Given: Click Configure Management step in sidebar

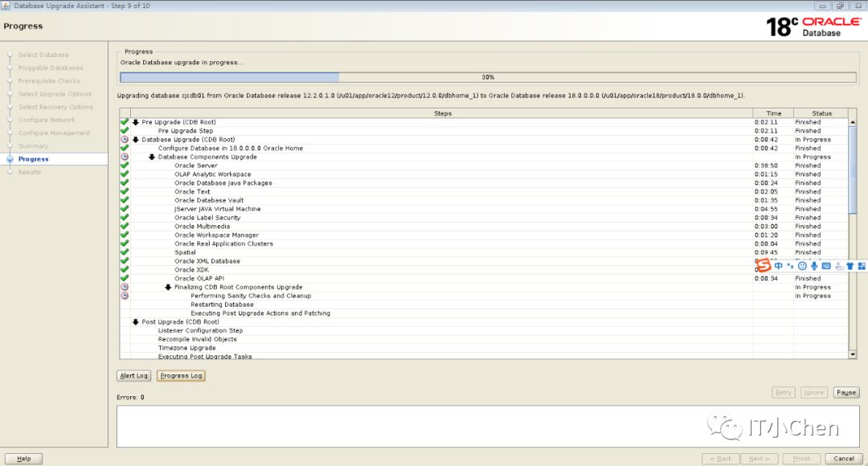Looking at the screenshot, I should click(x=55, y=133).
